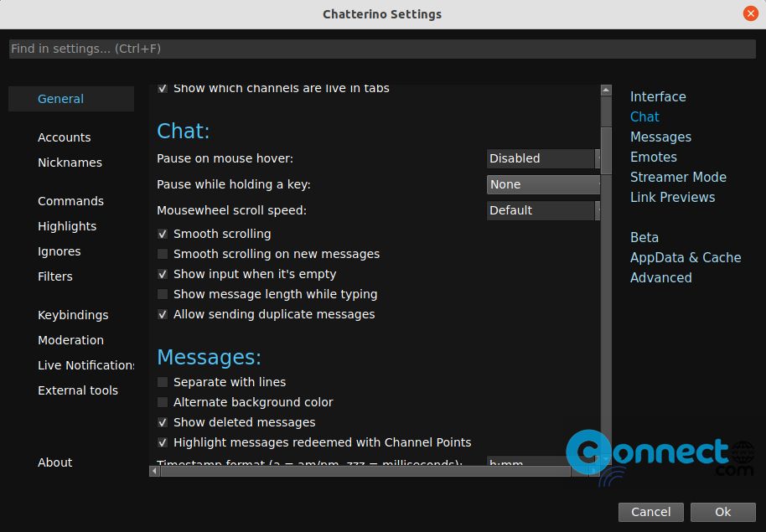Click the left arrow of the horizontal scrollbar
Viewport: 766px width, 532px height.
(x=154, y=471)
